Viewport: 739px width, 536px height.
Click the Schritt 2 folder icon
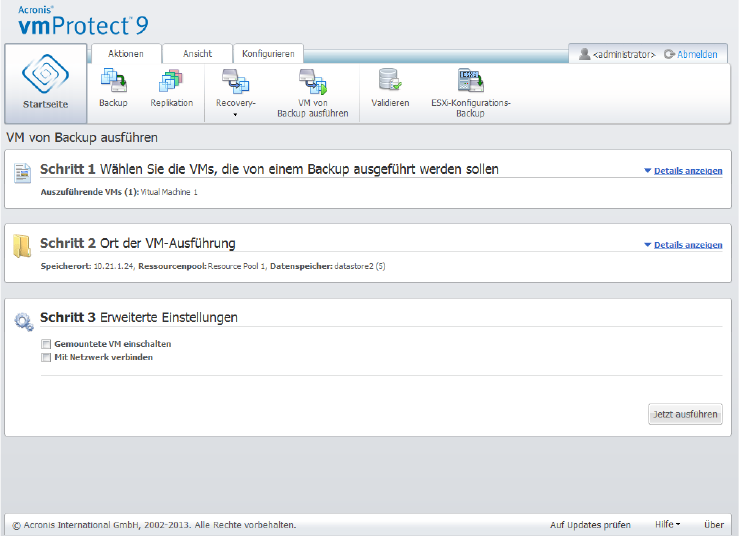point(22,246)
